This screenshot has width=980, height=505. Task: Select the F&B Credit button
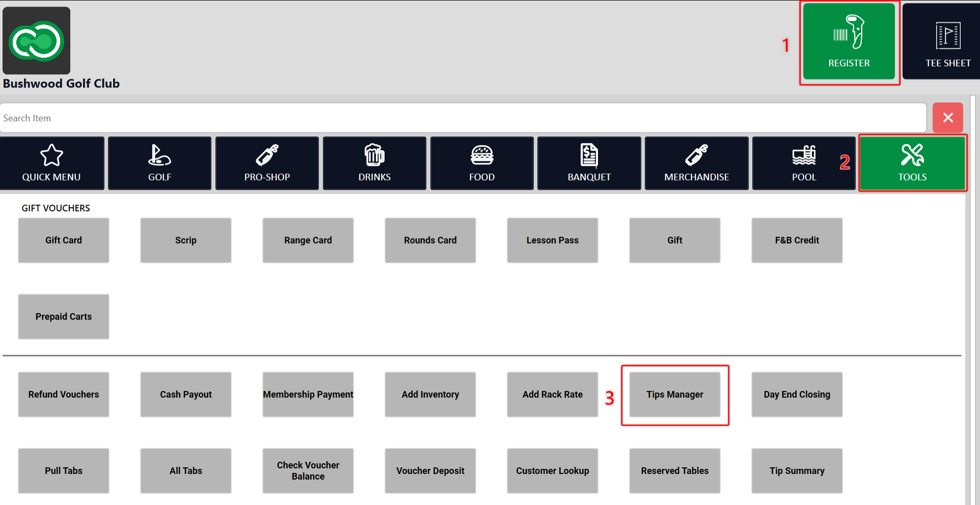[797, 240]
